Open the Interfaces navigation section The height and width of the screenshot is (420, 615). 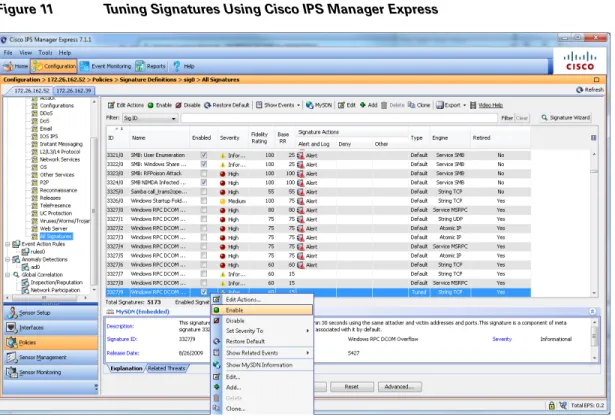coord(51,327)
